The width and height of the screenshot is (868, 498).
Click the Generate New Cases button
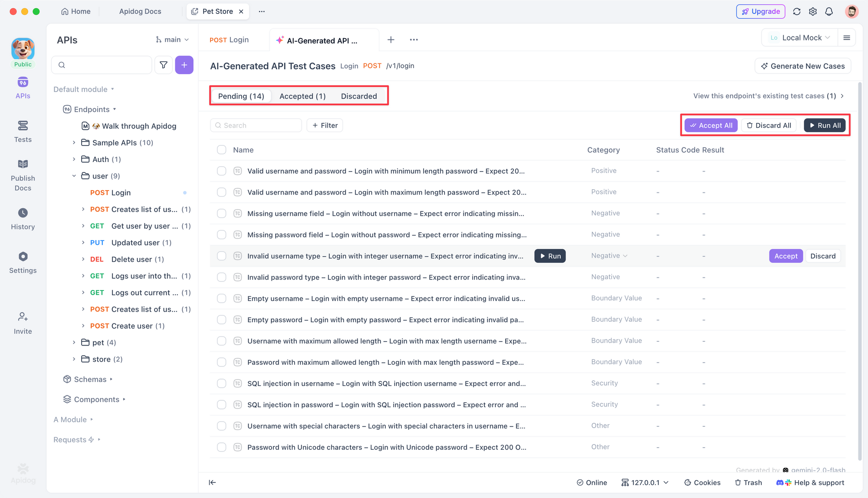(802, 66)
